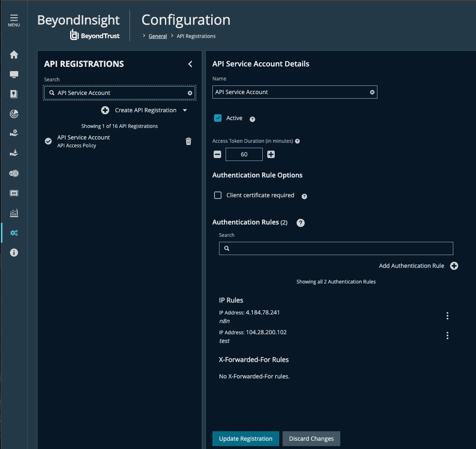Click the Add Authentication Rule plus icon
The width and height of the screenshot is (476, 449).
454,266
